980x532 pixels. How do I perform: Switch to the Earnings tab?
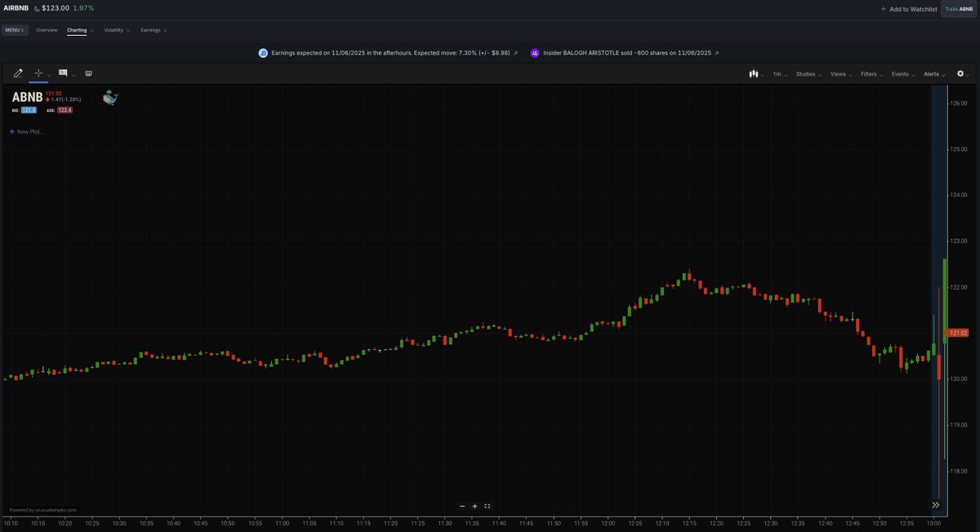[x=150, y=30]
